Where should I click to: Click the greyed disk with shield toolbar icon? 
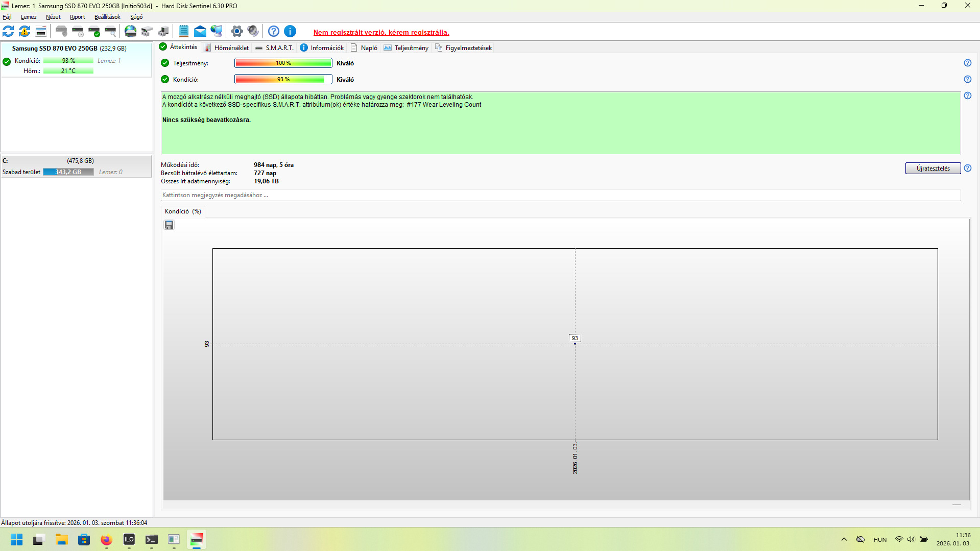tap(61, 31)
